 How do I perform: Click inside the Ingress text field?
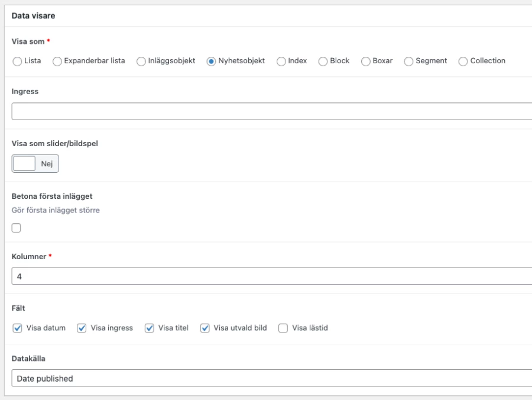pyautogui.click(x=272, y=111)
